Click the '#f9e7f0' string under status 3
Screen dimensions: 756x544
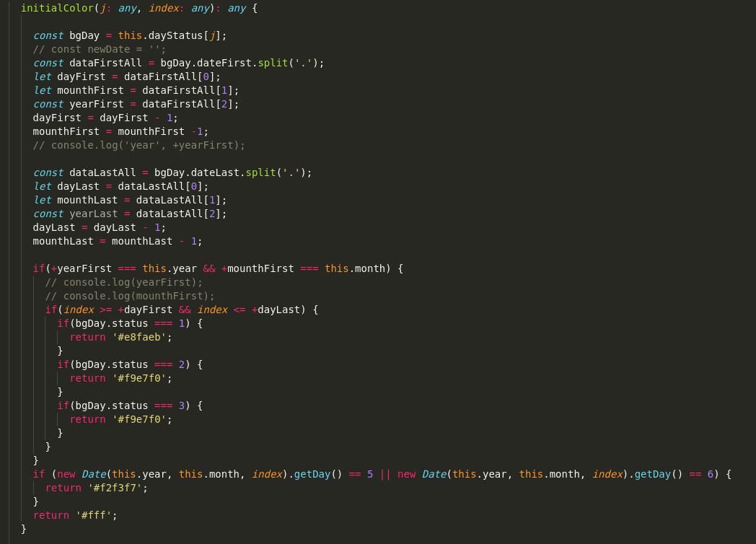[139, 420]
